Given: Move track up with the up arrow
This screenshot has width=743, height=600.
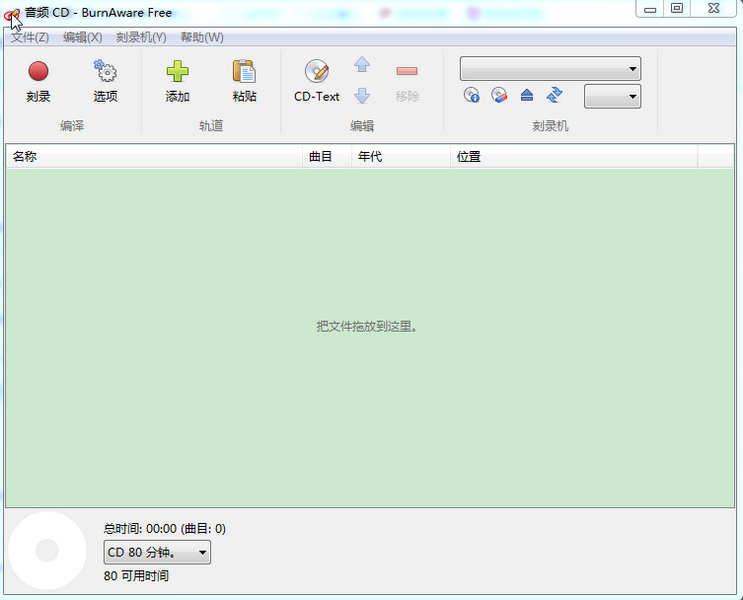Looking at the screenshot, I should (x=362, y=64).
